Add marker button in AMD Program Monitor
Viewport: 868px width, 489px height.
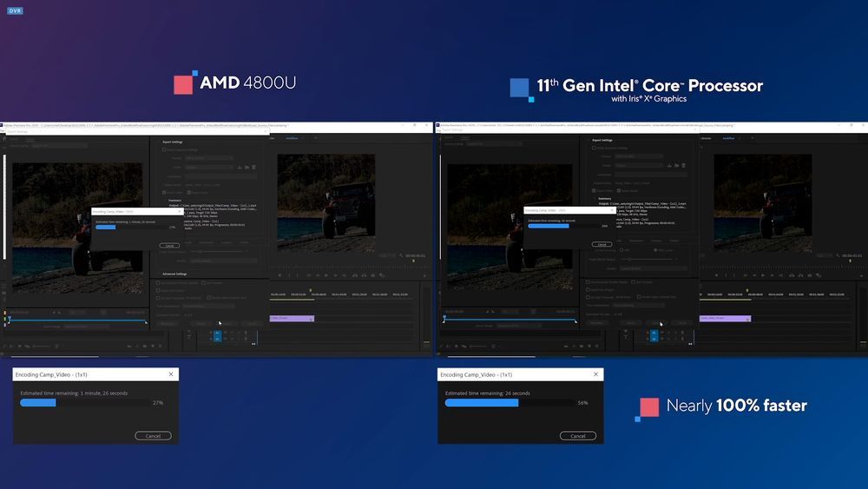pyautogui.click(x=279, y=275)
